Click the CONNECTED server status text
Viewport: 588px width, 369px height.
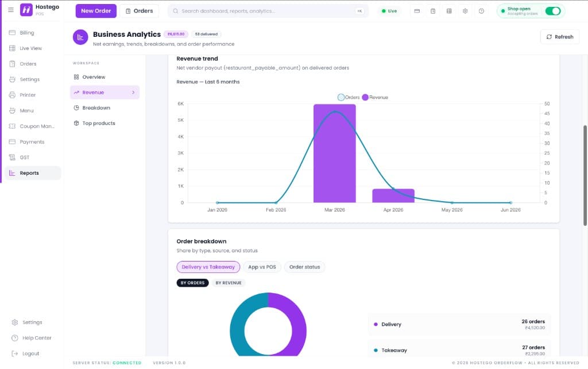pyautogui.click(x=127, y=363)
